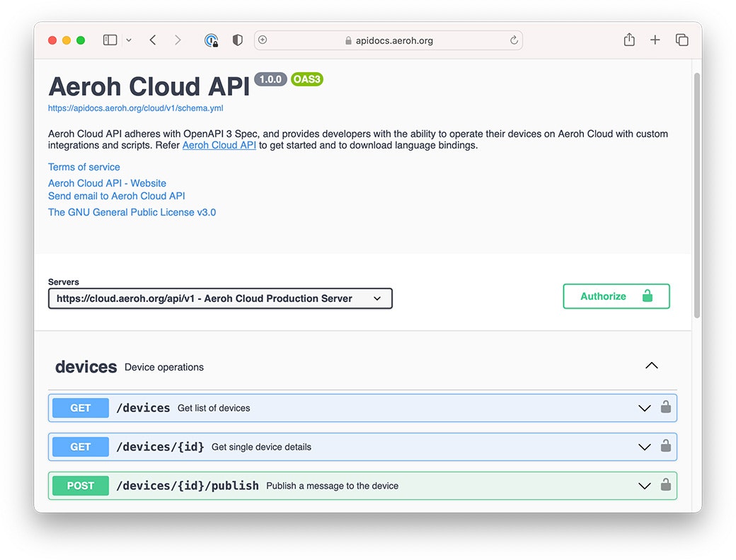
Task: Open the Share icon in the toolbar
Action: tap(629, 40)
